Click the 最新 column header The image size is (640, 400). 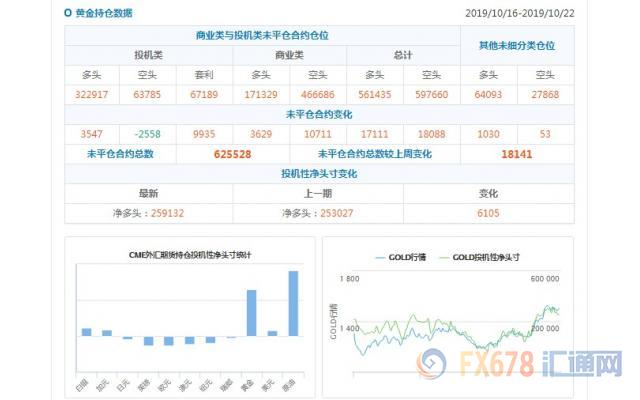tap(149, 193)
